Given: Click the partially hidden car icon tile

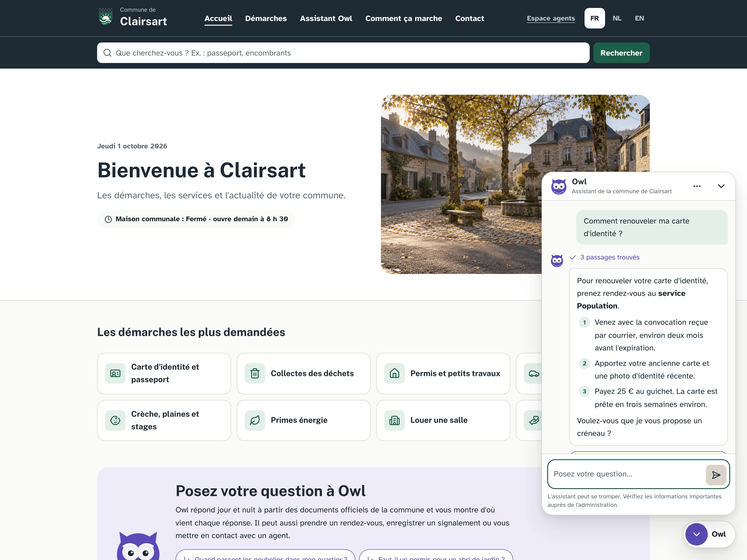Looking at the screenshot, I should (533, 373).
